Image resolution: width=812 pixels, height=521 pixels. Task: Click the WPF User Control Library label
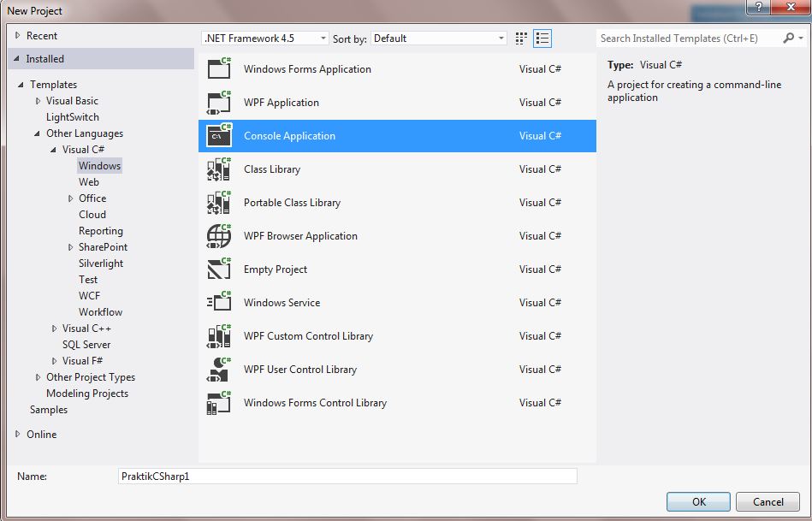click(x=299, y=370)
